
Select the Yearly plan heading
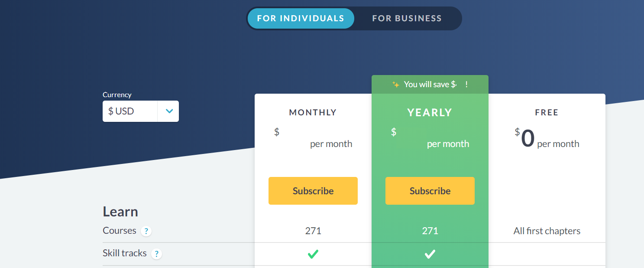pos(430,113)
